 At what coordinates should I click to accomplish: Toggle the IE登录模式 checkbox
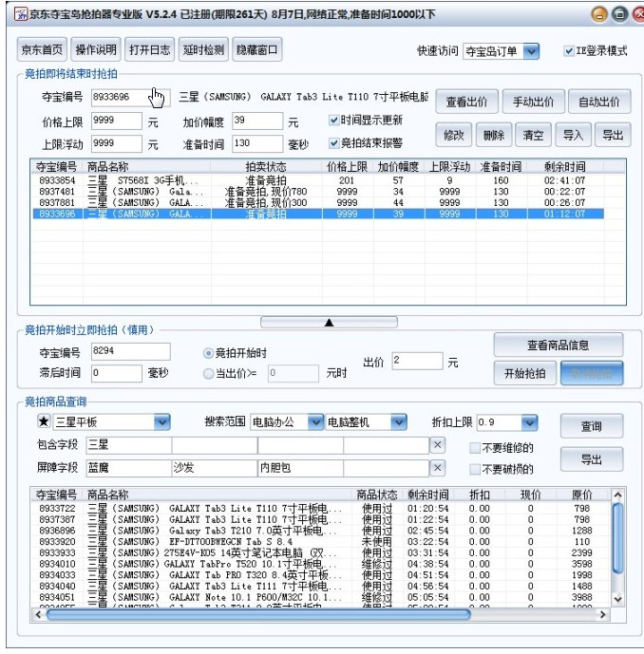569,51
